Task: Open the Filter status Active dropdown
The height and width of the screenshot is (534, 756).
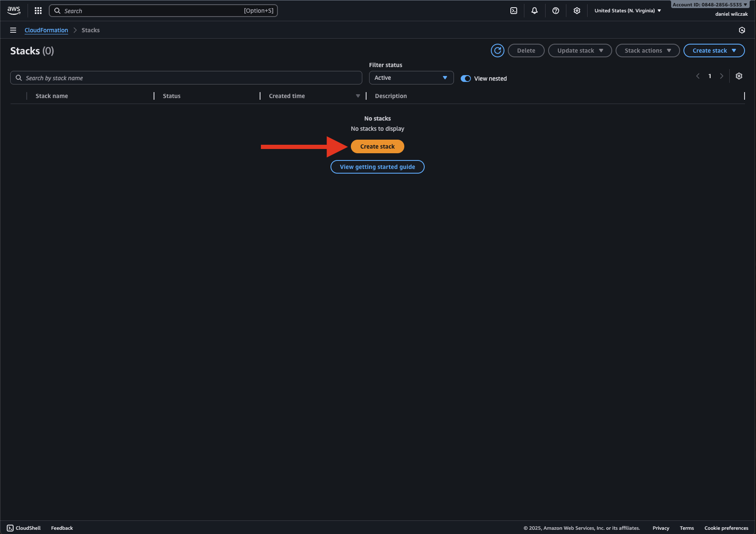Action: 411,78
